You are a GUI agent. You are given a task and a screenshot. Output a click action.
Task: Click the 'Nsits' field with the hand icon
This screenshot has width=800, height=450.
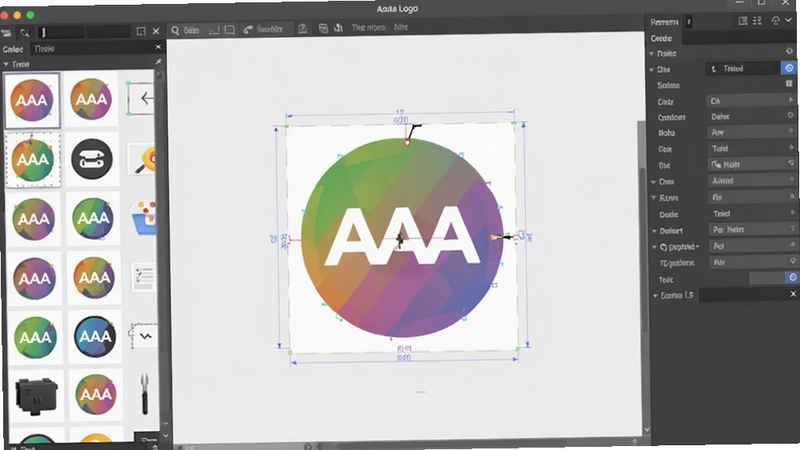pos(751,164)
